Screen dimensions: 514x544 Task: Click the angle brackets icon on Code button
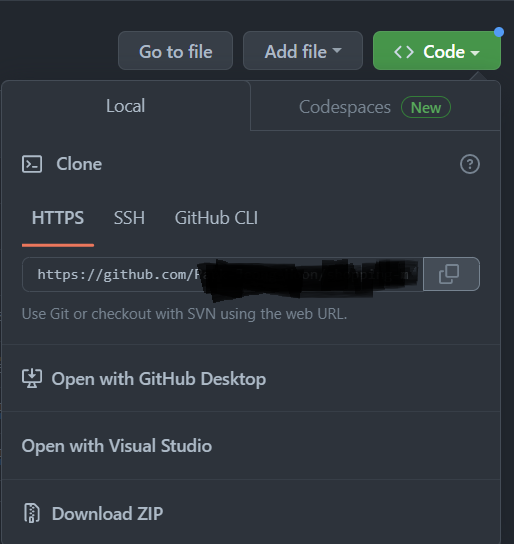tap(404, 52)
